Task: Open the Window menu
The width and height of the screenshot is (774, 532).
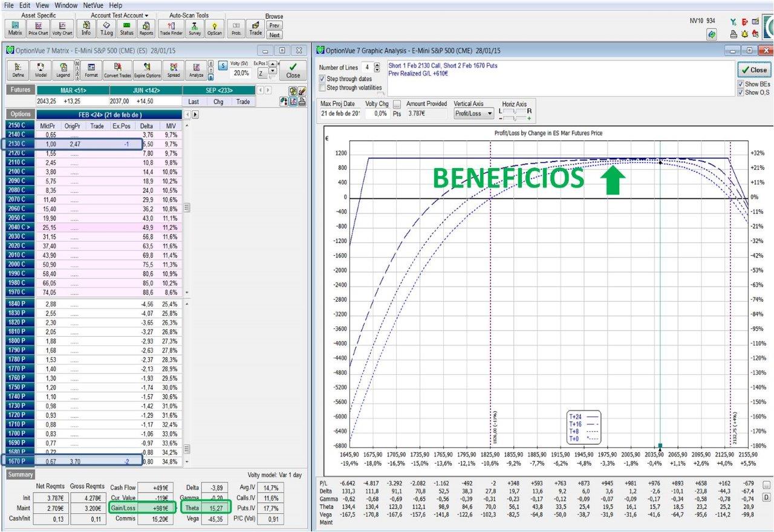Action: (x=66, y=5)
